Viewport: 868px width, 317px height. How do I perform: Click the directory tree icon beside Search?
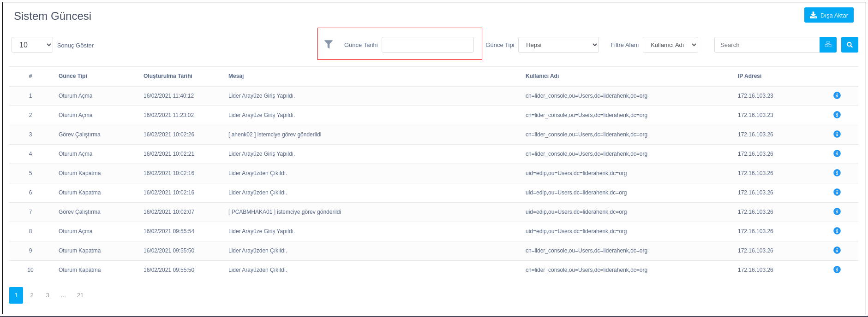tap(828, 45)
